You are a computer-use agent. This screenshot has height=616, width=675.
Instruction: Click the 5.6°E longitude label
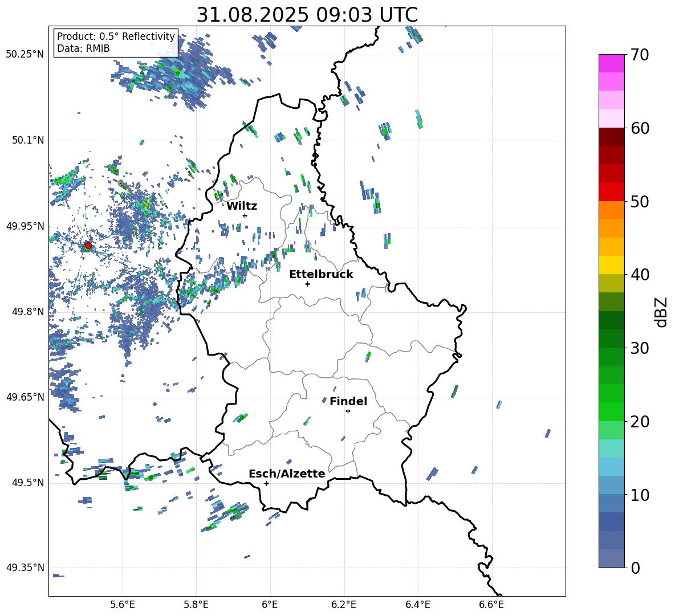coord(123,605)
